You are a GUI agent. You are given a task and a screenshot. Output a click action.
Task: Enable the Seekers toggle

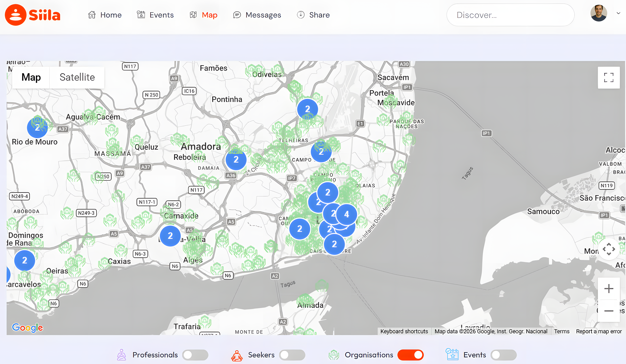pyautogui.click(x=292, y=355)
